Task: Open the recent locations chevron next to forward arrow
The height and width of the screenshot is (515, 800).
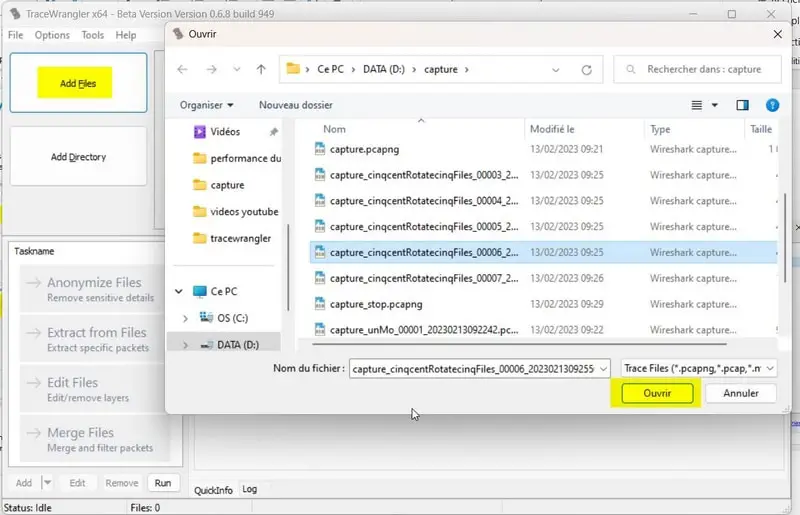Action: pyautogui.click(x=237, y=69)
